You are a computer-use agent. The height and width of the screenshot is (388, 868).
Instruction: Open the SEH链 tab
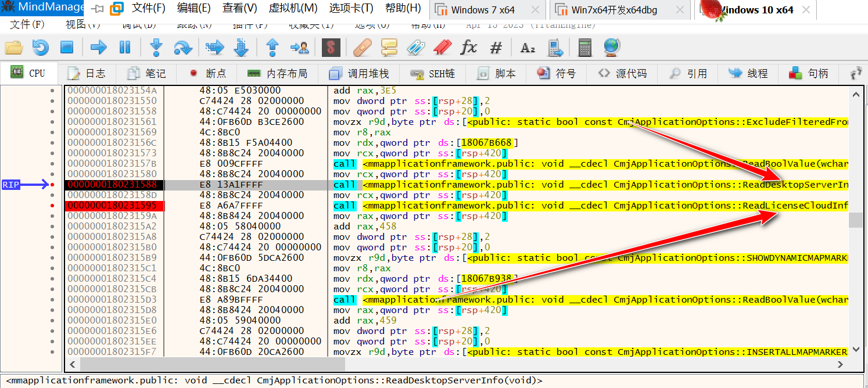coord(433,73)
